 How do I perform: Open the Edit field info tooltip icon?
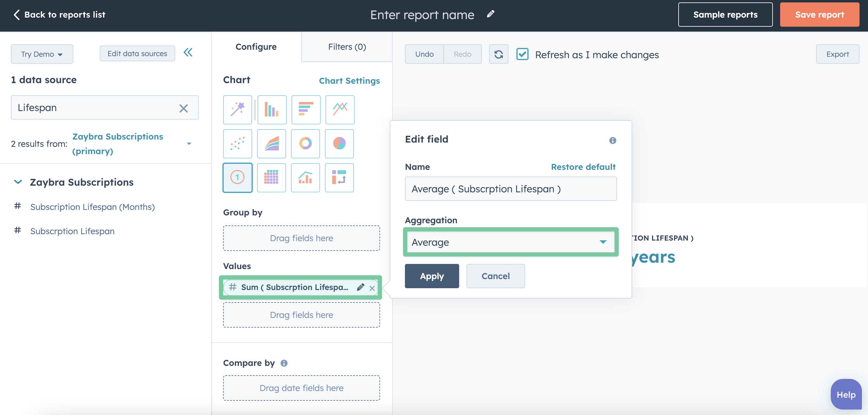point(613,140)
